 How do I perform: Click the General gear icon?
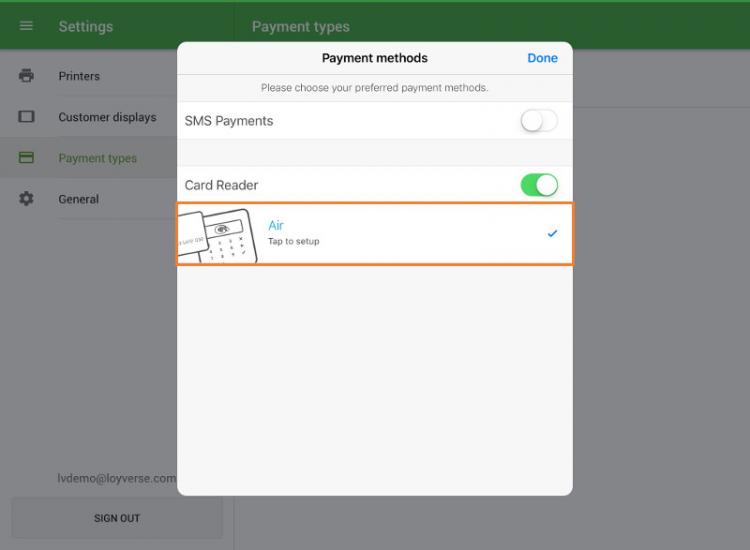click(x=27, y=199)
